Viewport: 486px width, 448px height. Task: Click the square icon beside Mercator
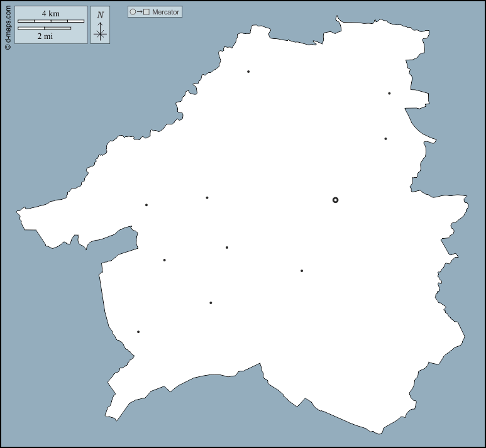click(x=146, y=12)
